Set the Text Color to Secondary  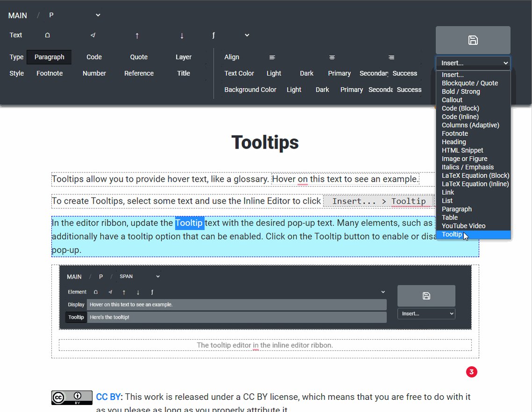(x=374, y=73)
